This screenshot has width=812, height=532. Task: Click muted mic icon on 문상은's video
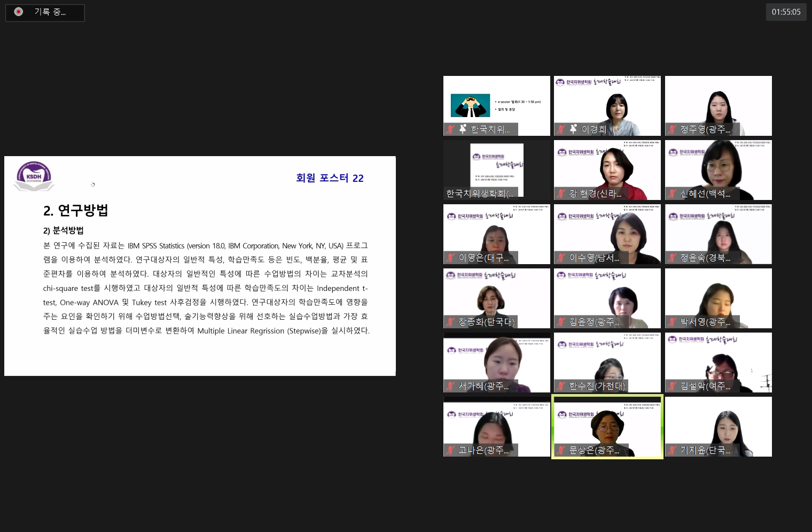tap(561, 450)
